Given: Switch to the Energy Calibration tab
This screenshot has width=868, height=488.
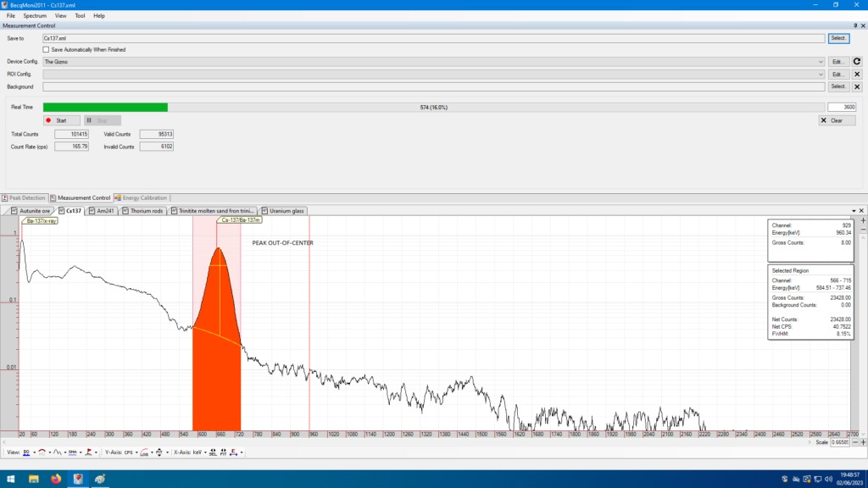Looking at the screenshot, I should point(142,197).
